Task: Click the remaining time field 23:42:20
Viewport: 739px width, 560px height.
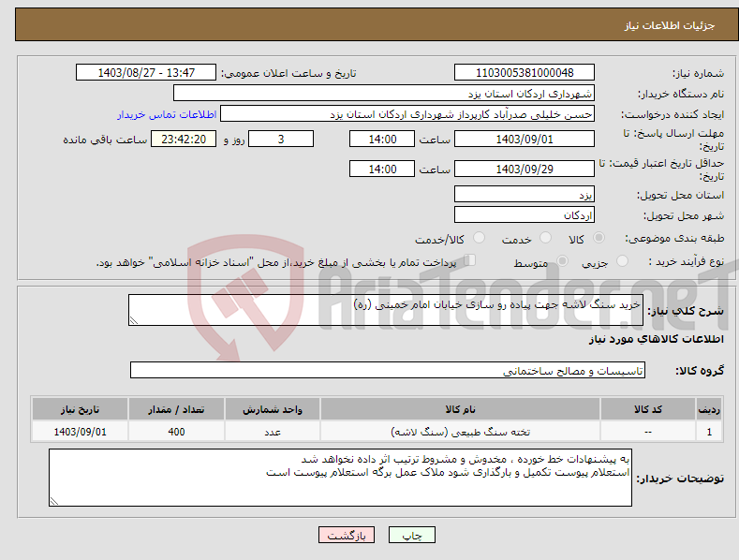Action: click(x=184, y=139)
